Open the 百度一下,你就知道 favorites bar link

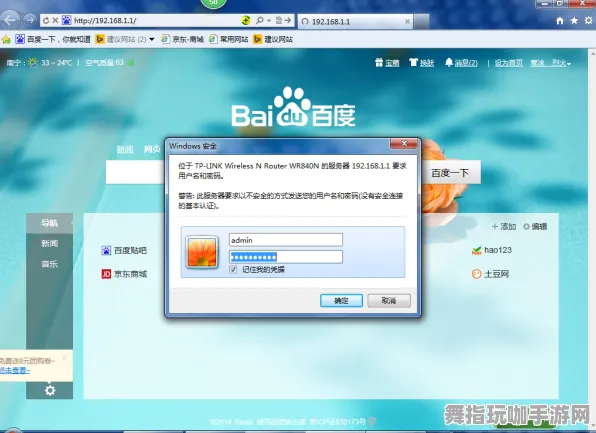click(52, 39)
